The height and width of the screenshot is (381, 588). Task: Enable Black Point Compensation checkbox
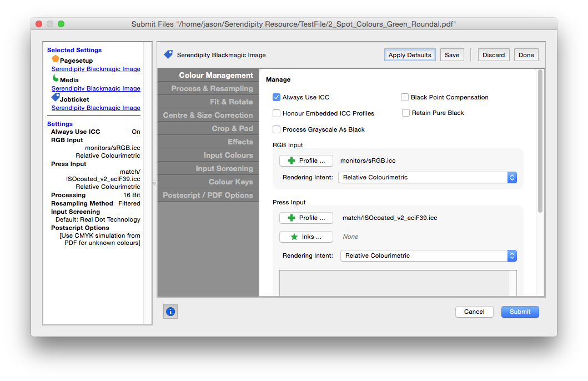coord(405,98)
